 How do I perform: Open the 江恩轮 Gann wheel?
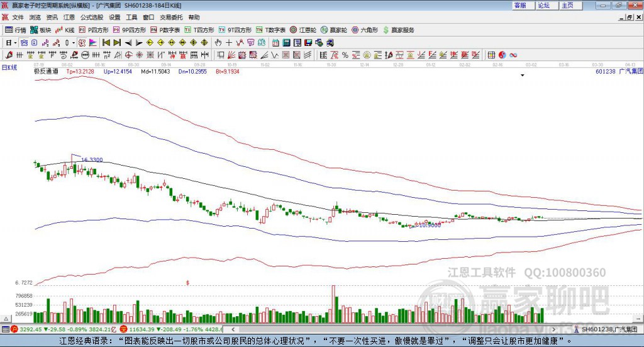tap(303, 30)
